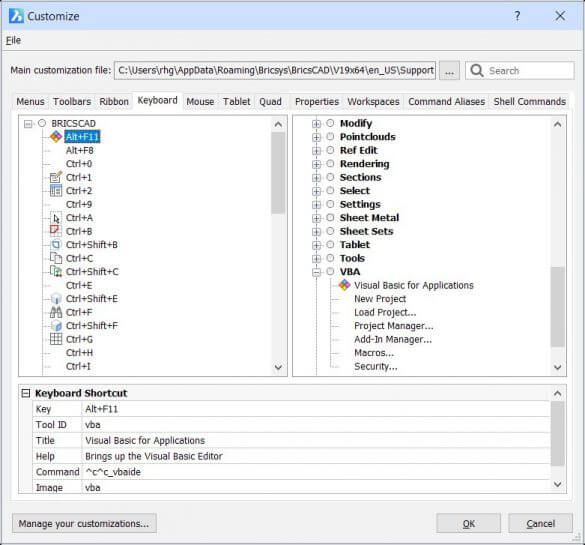Expand the Modify category node

click(x=316, y=123)
